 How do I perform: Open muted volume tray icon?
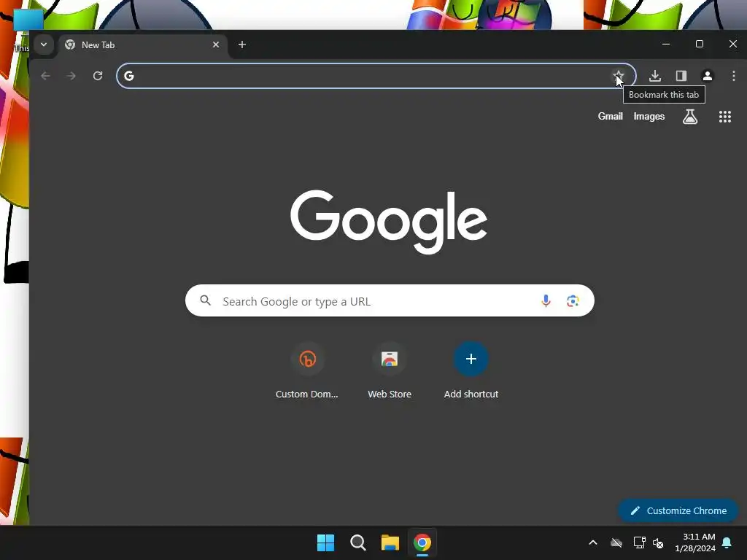tap(659, 542)
